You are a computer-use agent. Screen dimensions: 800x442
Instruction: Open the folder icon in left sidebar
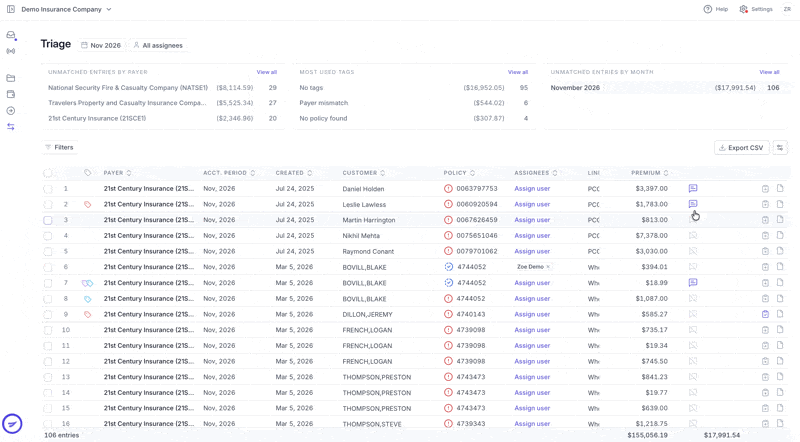click(x=11, y=78)
